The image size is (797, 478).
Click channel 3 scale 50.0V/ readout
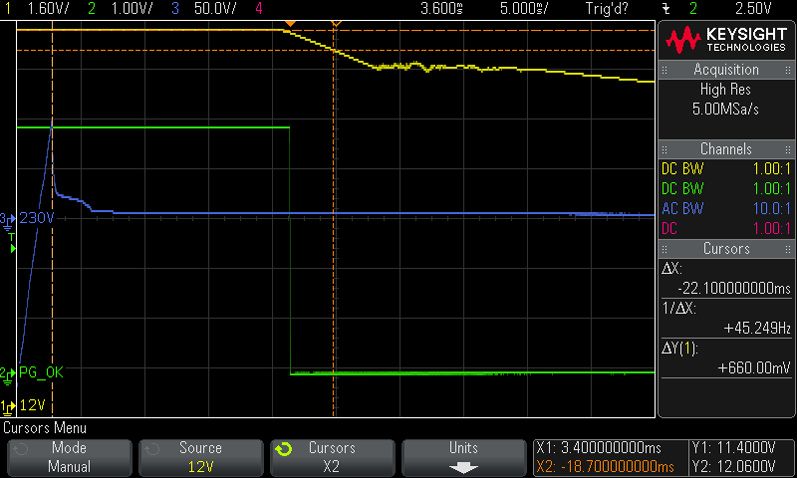(215, 8)
